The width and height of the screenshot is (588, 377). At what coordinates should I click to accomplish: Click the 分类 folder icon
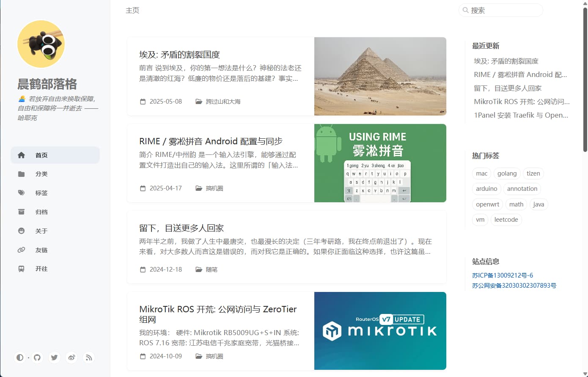(x=21, y=173)
